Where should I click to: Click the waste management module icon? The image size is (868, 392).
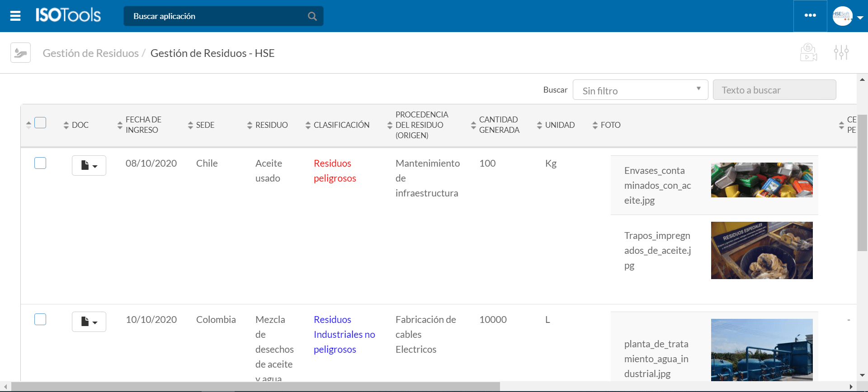point(20,53)
